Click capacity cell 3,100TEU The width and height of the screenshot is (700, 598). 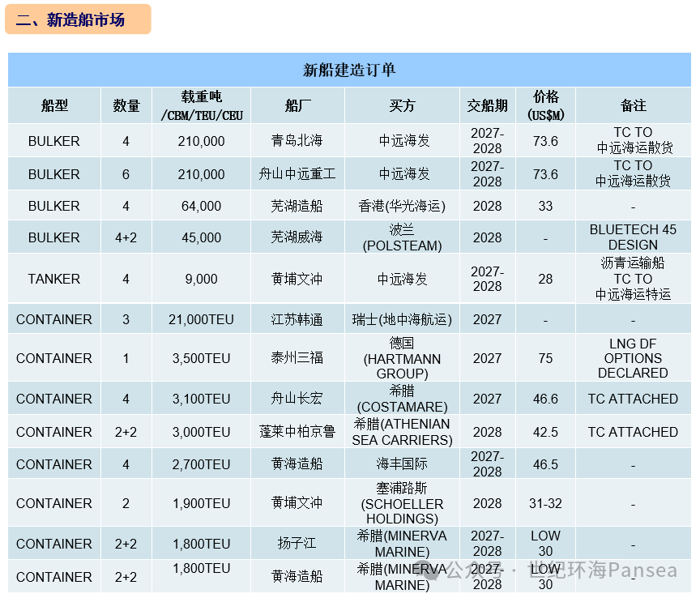(202, 399)
